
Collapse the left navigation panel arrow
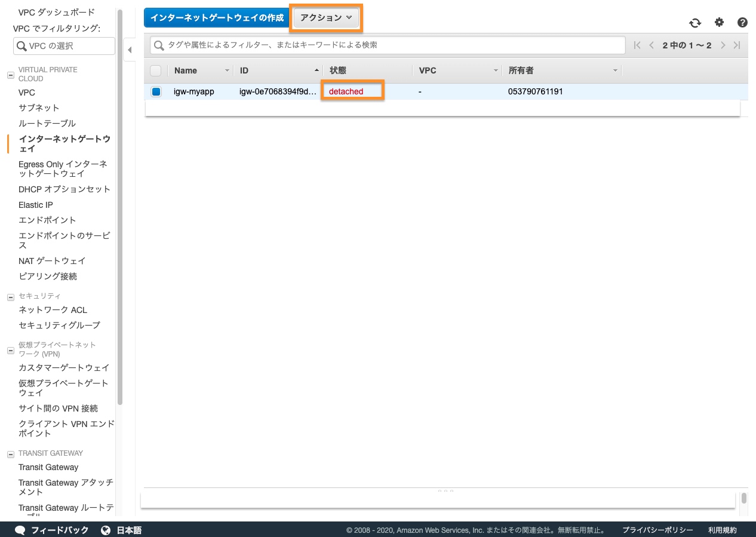click(x=130, y=50)
